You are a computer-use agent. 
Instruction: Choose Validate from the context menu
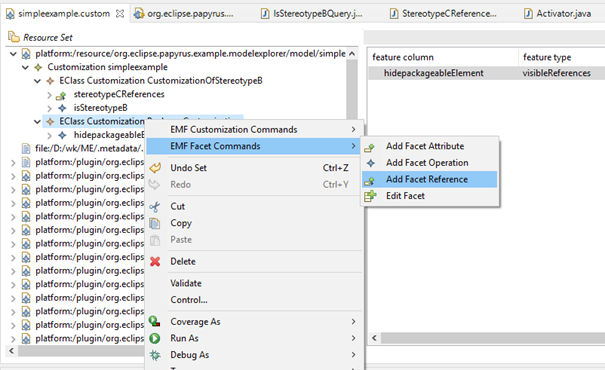[x=186, y=283]
